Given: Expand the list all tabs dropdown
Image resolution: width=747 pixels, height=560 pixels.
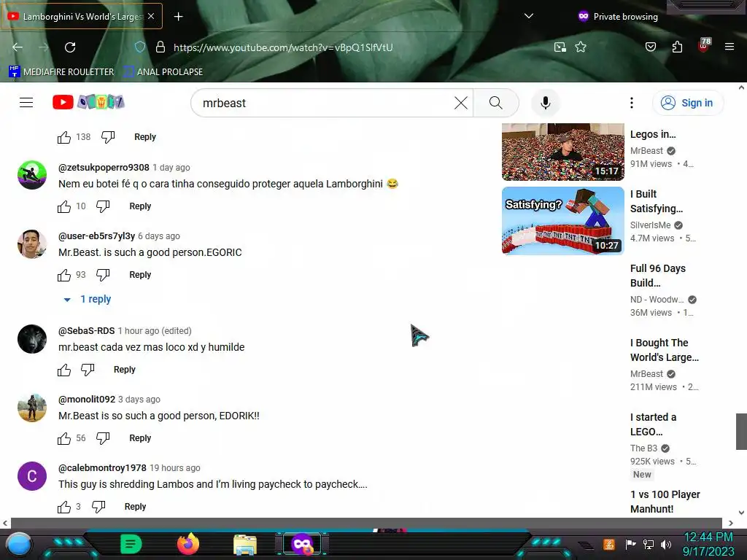Looking at the screenshot, I should (x=528, y=16).
